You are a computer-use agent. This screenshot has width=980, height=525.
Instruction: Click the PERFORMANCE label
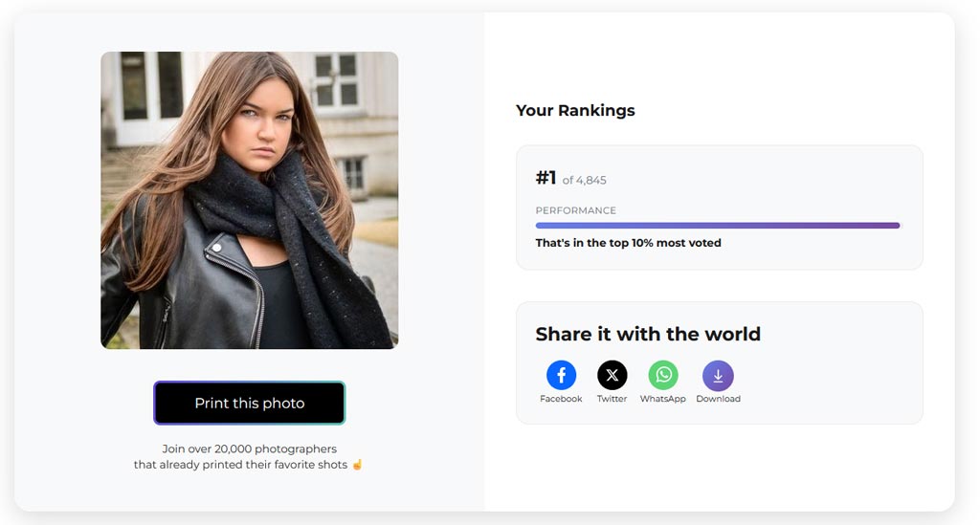tap(576, 210)
